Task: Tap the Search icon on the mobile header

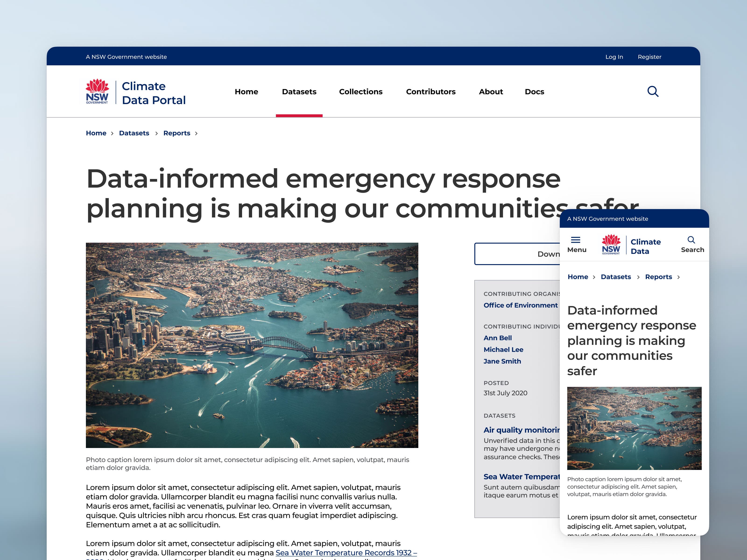Action: click(692, 240)
